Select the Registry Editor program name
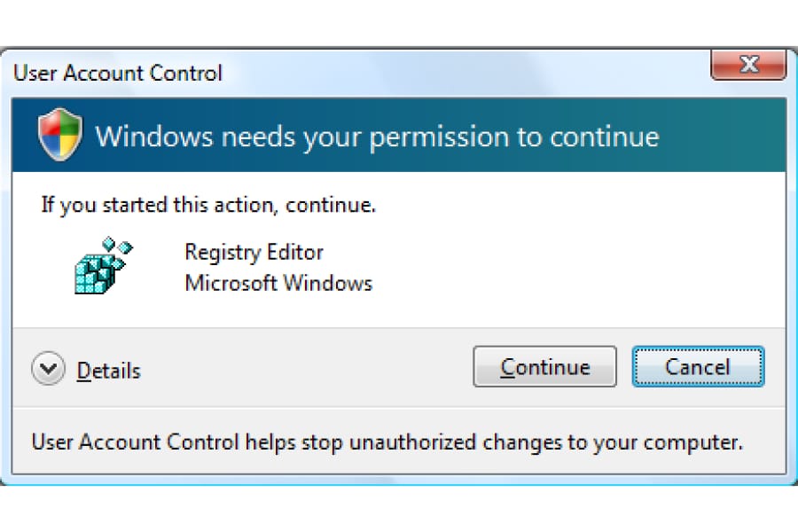 tap(254, 252)
